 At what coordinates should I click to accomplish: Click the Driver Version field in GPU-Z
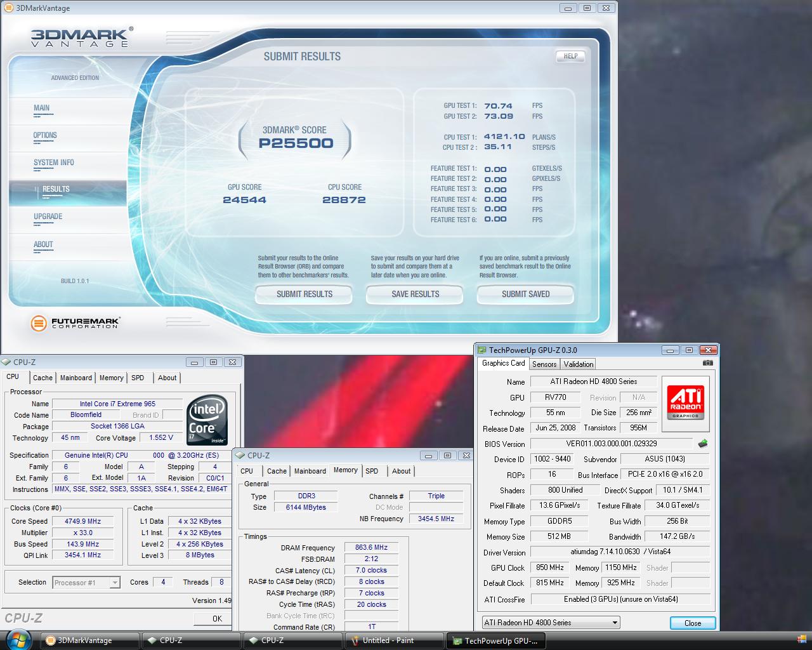click(x=620, y=552)
